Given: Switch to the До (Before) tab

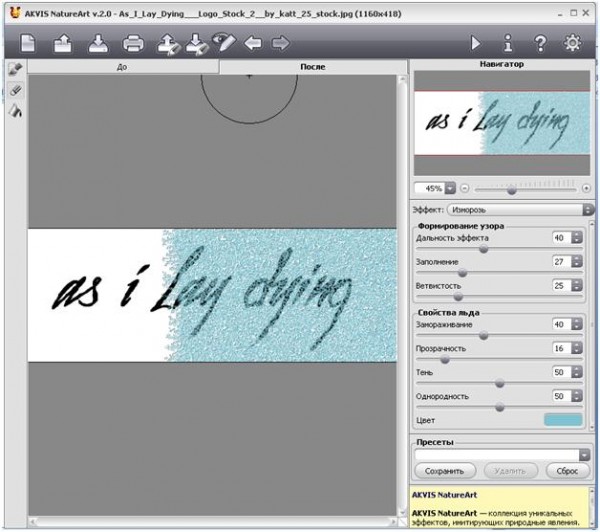Looking at the screenshot, I should tap(123, 67).
